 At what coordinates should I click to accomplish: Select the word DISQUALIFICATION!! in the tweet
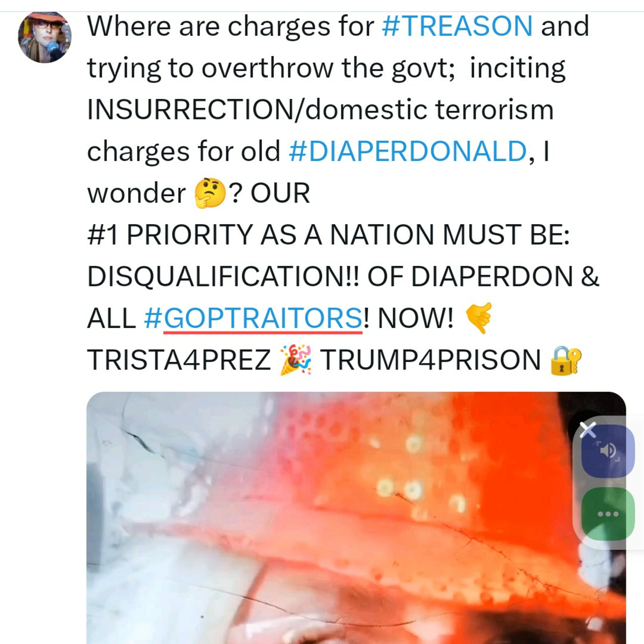pyautogui.click(x=223, y=277)
